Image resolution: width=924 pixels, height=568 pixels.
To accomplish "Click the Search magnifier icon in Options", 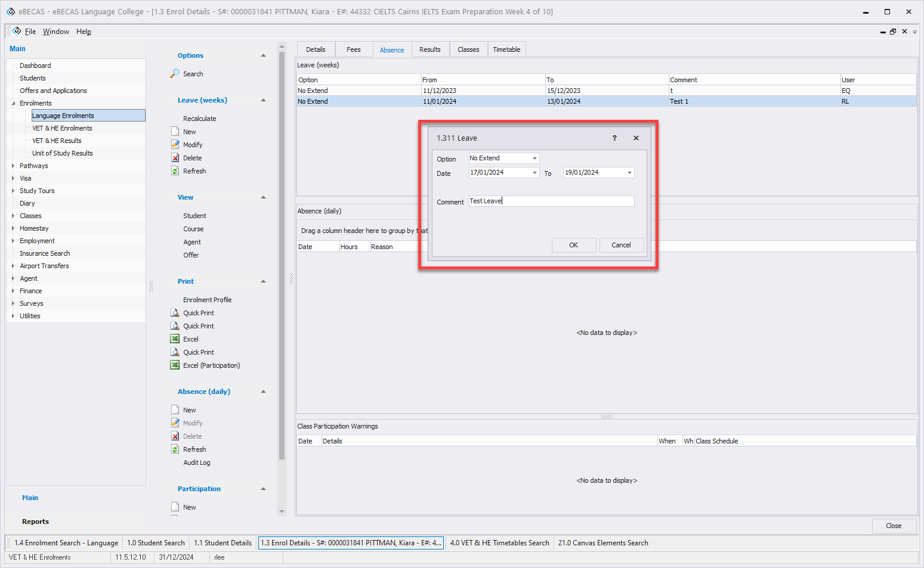I will 175,73.
